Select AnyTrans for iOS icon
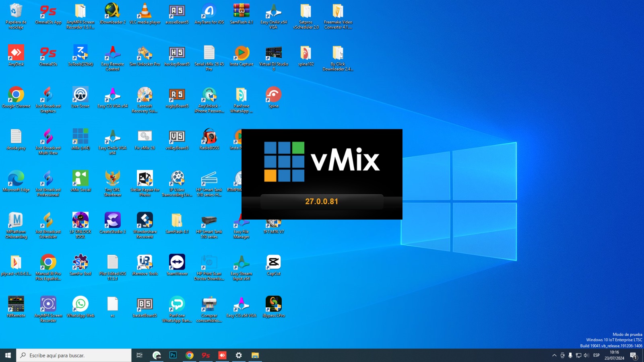Screen dimensions: 644x362 click(x=209, y=14)
